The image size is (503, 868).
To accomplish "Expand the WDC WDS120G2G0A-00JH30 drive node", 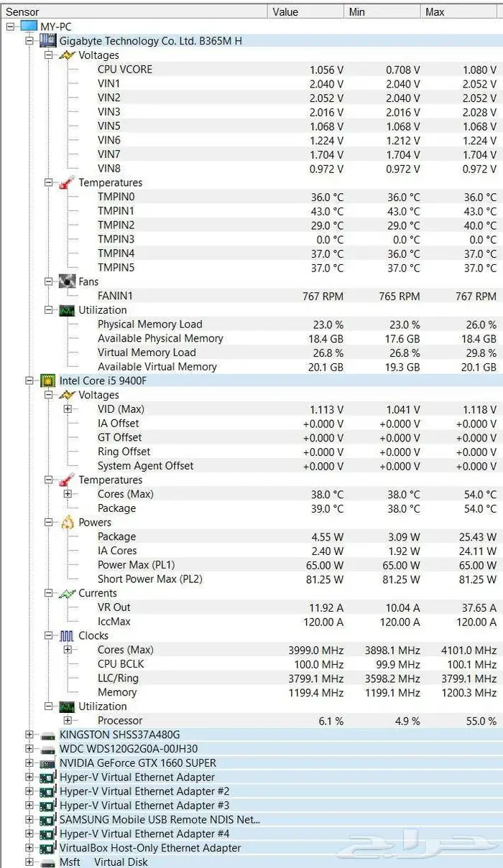I will click(29, 749).
